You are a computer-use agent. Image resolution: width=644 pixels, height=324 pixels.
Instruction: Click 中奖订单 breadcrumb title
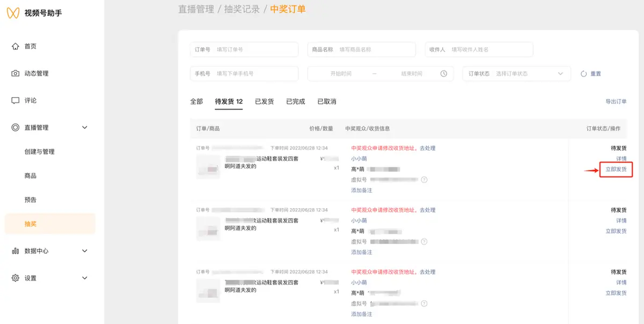point(288,9)
